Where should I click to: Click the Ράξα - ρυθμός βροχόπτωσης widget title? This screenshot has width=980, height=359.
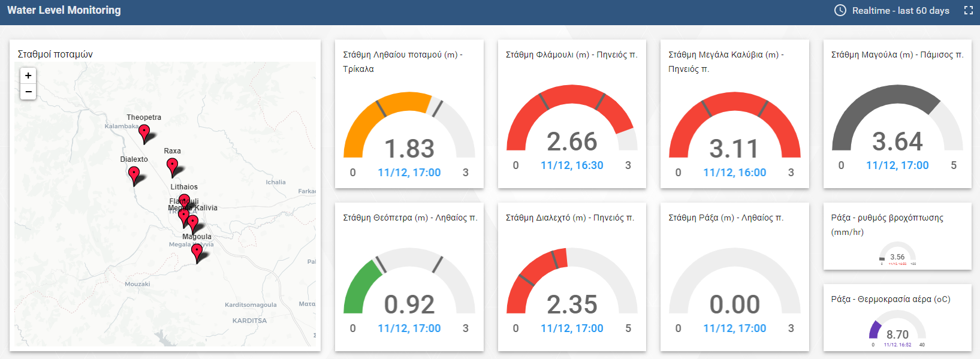tap(887, 225)
